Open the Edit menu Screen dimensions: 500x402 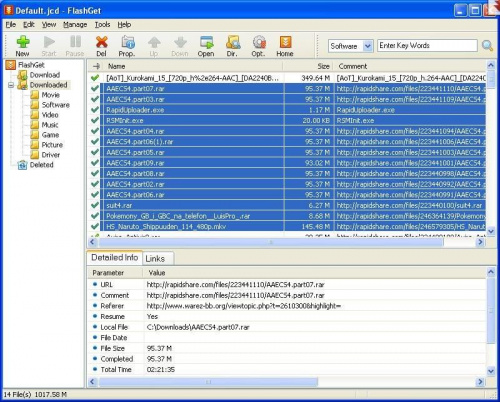(x=29, y=24)
